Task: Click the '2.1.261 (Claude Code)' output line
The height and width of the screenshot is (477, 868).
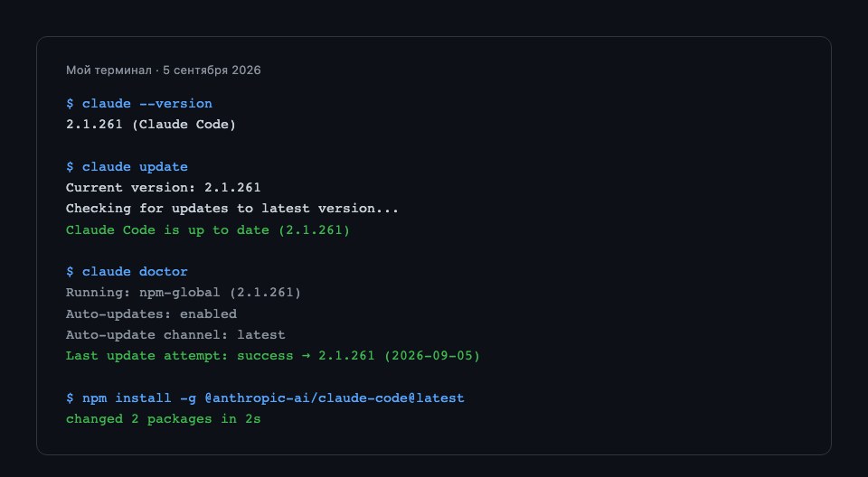Action: click(151, 125)
